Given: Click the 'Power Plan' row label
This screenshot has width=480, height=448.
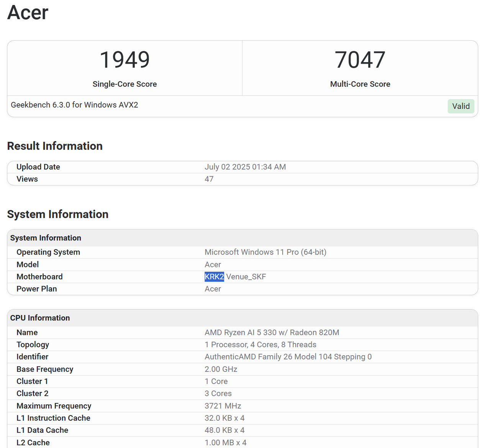Looking at the screenshot, I should tap(37, 289).
